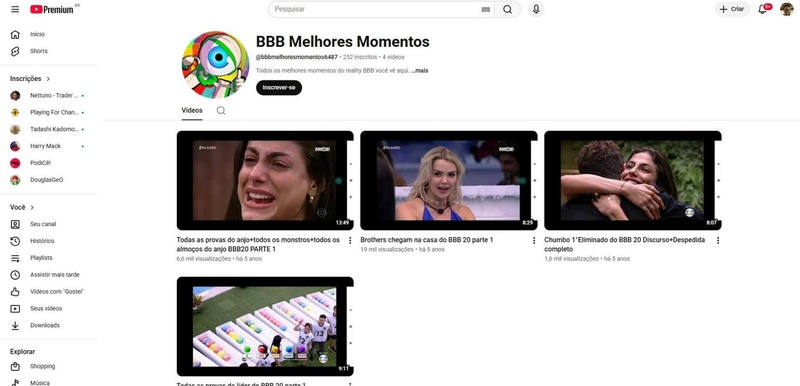
Task: Click the @bbbmelhoresmomentos6487 handle
Action: click(x=296, y=57)
